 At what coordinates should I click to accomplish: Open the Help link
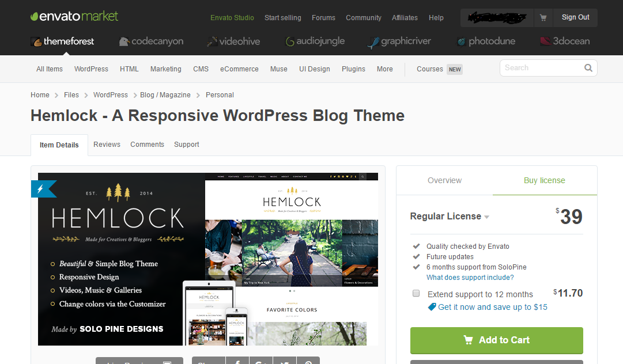click(436, 18)
